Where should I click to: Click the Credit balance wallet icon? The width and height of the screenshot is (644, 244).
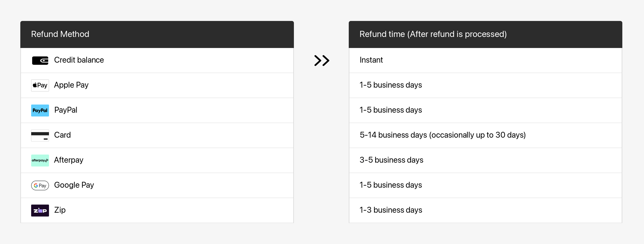click(40, 60)
